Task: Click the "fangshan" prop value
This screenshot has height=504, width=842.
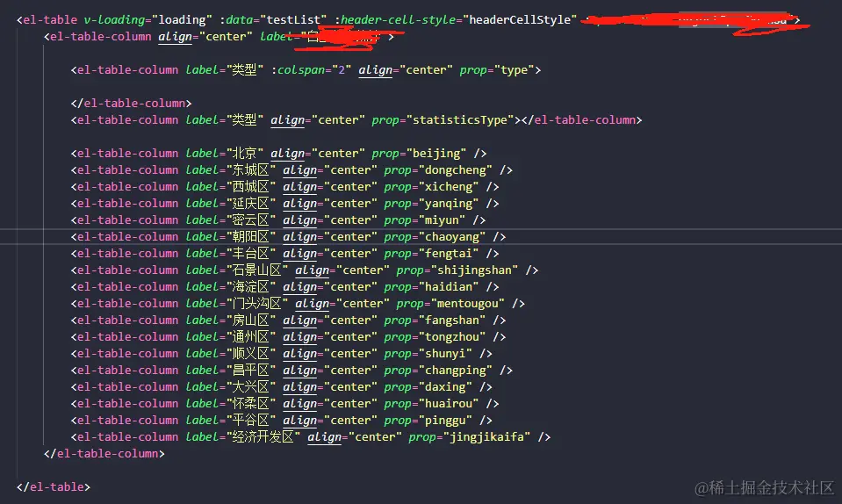Action: tap(452, 320)
